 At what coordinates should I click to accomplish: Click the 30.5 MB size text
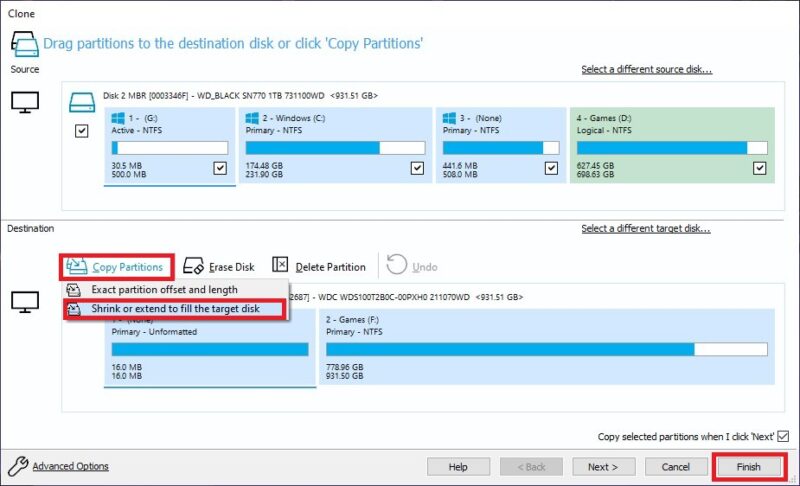tap(127, 166)
